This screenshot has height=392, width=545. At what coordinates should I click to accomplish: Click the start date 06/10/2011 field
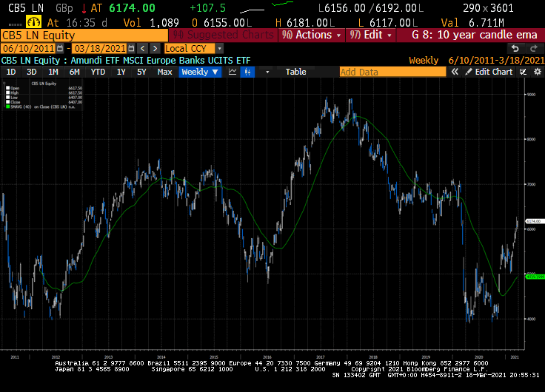point(28,48)
